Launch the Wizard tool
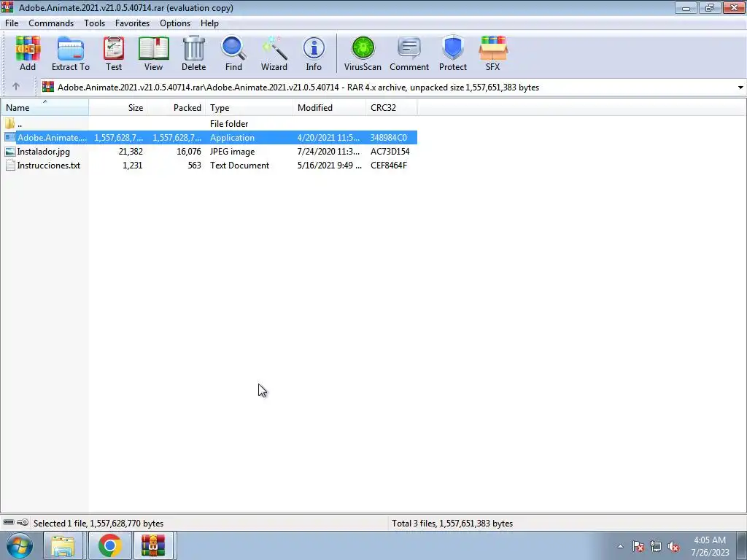This screenshot has height=560, width=747. pos(274,53)
